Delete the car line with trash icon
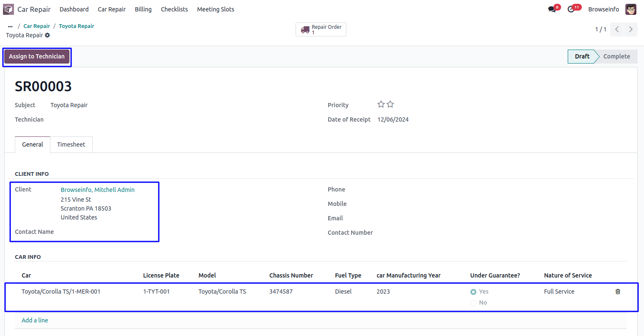The image size is (644, 336). click(x=618, y=292)
